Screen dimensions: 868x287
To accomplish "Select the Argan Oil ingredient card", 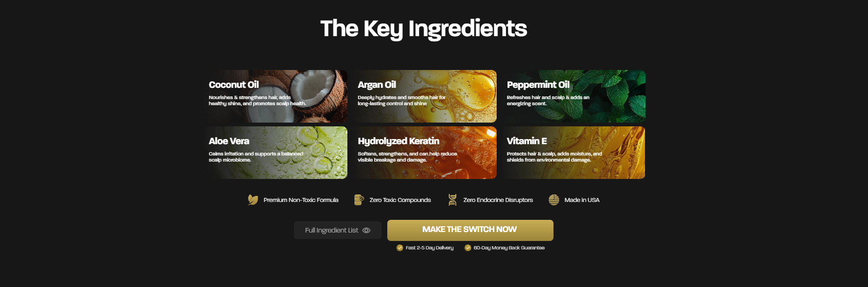I will coord(425,96).
